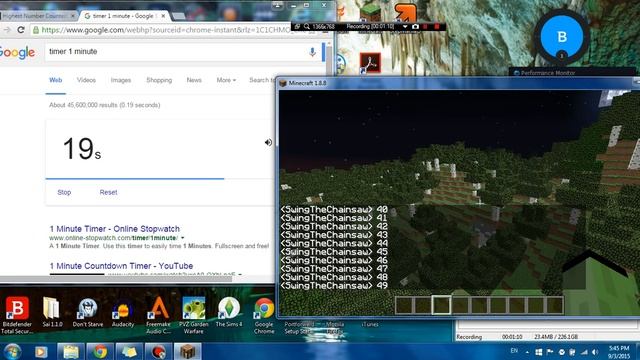Open the File Explorer taskbar icon

click(70, 352)
